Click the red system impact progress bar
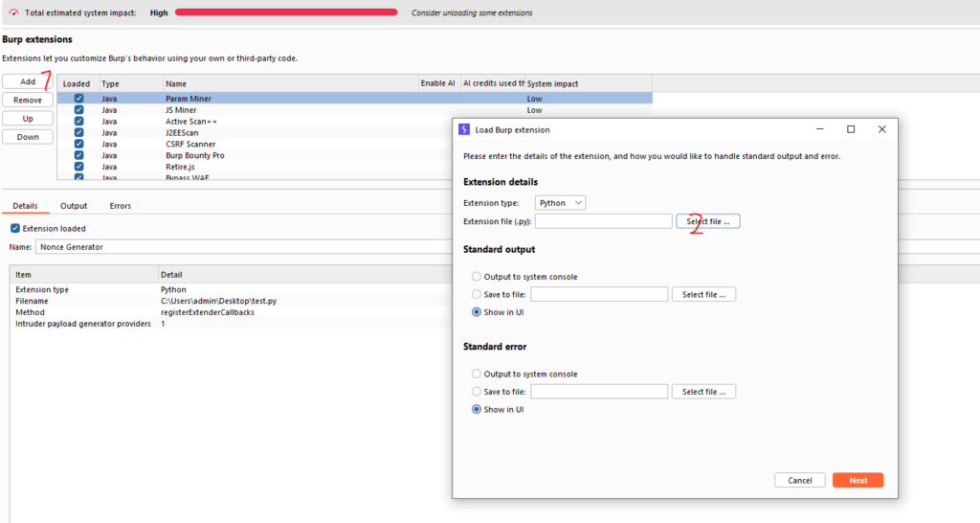Image resolution: width=980 pixels, height=523 pixels. (x=286, y=11)
